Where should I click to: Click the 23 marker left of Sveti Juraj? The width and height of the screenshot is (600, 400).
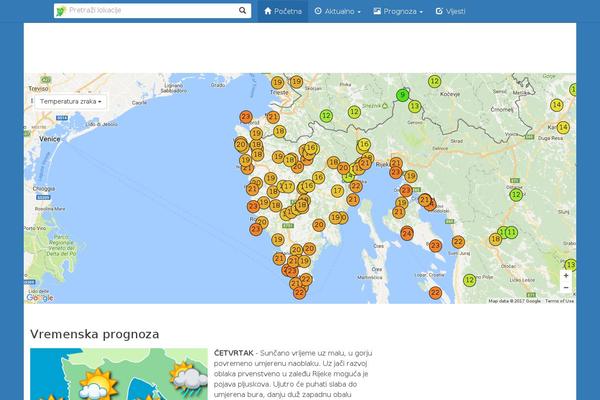[x=435, y=246]
